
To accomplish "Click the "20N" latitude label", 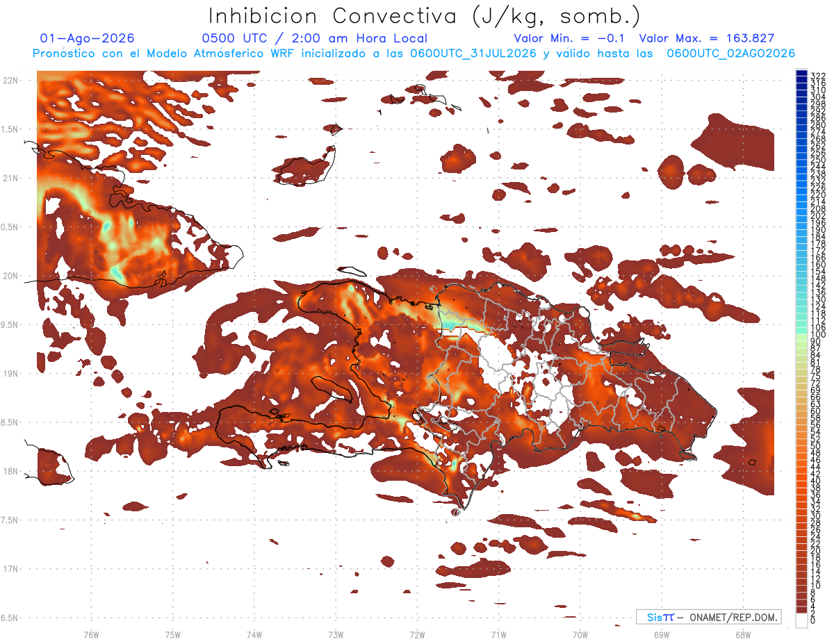I will tap(10, 276).
